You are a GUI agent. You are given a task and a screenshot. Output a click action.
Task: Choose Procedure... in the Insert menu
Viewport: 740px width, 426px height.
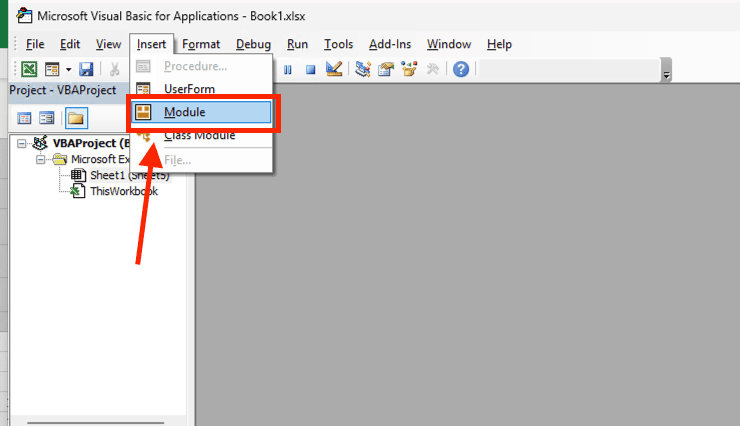(x=202, y=67)
